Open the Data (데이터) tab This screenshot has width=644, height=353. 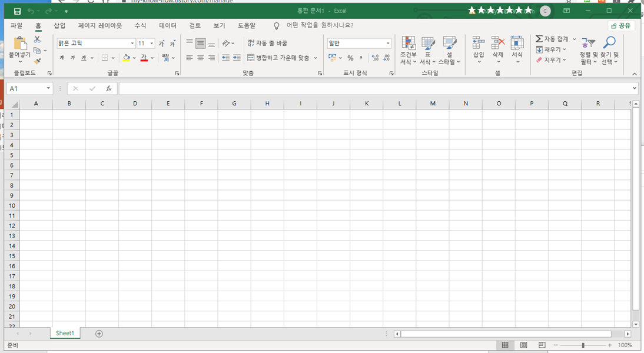point(168,25)
